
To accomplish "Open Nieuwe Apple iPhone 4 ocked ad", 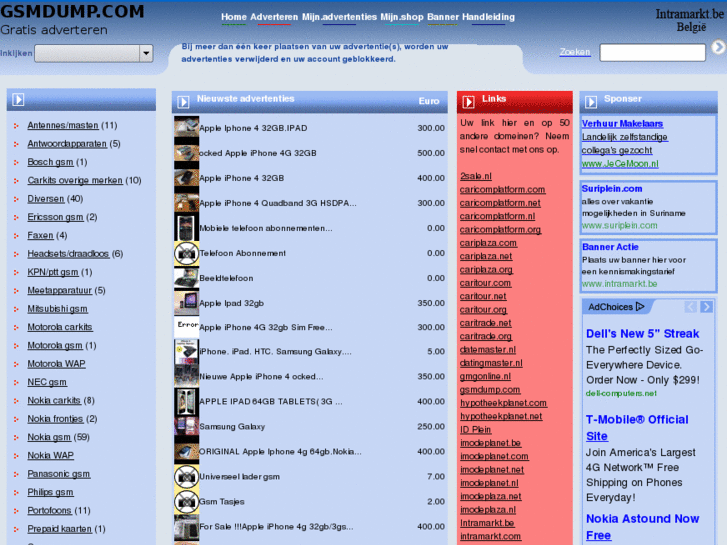I will [261, 377].
